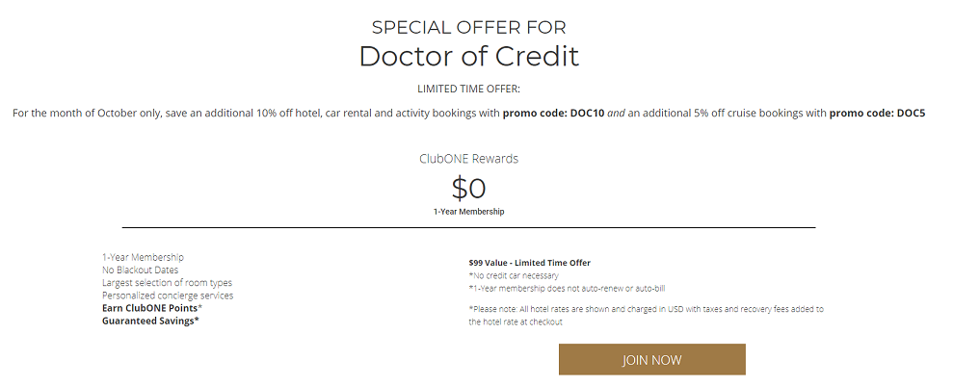Viewport: 980px width, 386px height.
Task: Click "1-Year Membership" label below the price
Action: (x=468, y=212)
